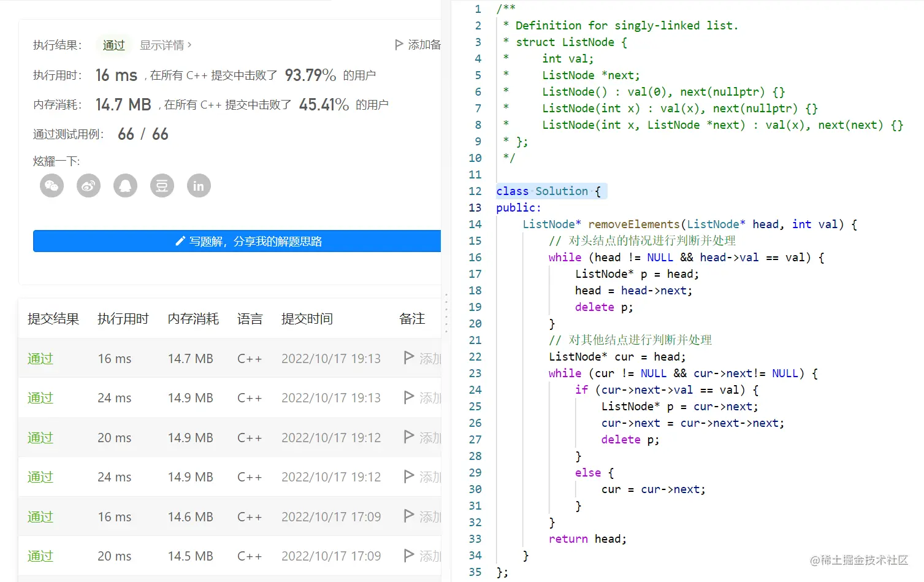The image size is (924, 582).
Task: Click the 14.5 MB memory cell
Action: coord(191,556)
